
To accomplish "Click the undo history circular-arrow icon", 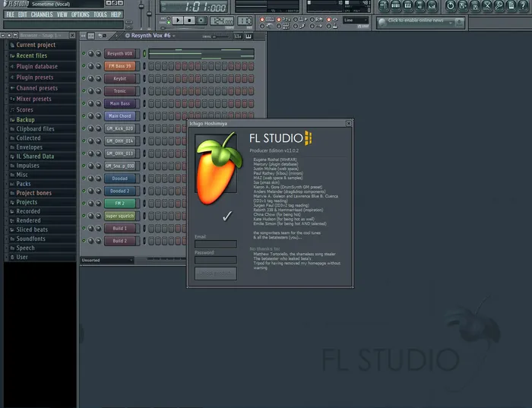I will (x=450, y=5).
